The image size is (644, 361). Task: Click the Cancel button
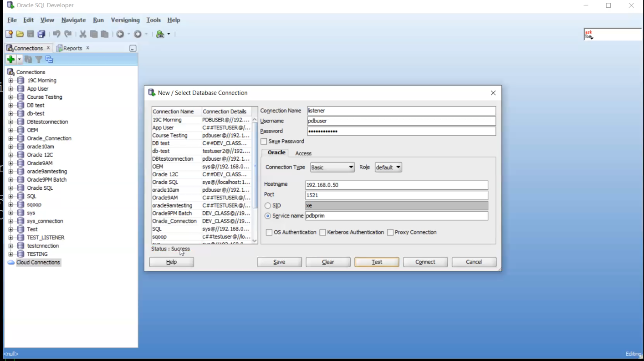coord(474,262)
